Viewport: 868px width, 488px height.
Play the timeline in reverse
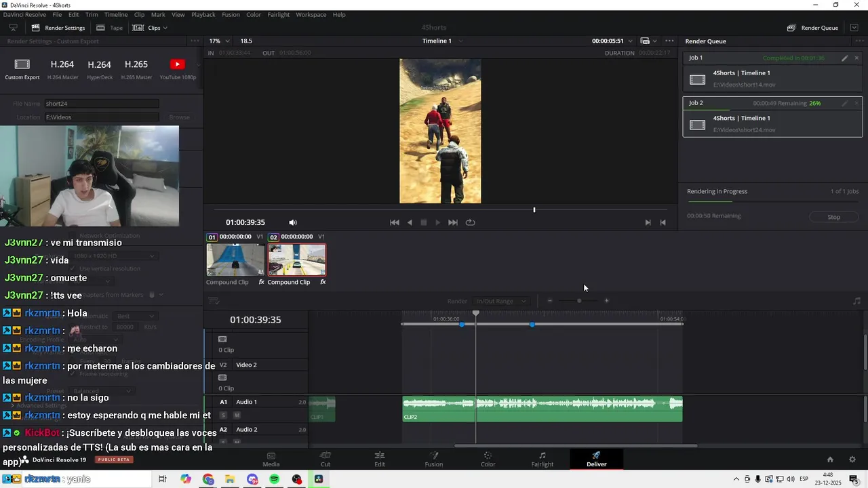410,222
